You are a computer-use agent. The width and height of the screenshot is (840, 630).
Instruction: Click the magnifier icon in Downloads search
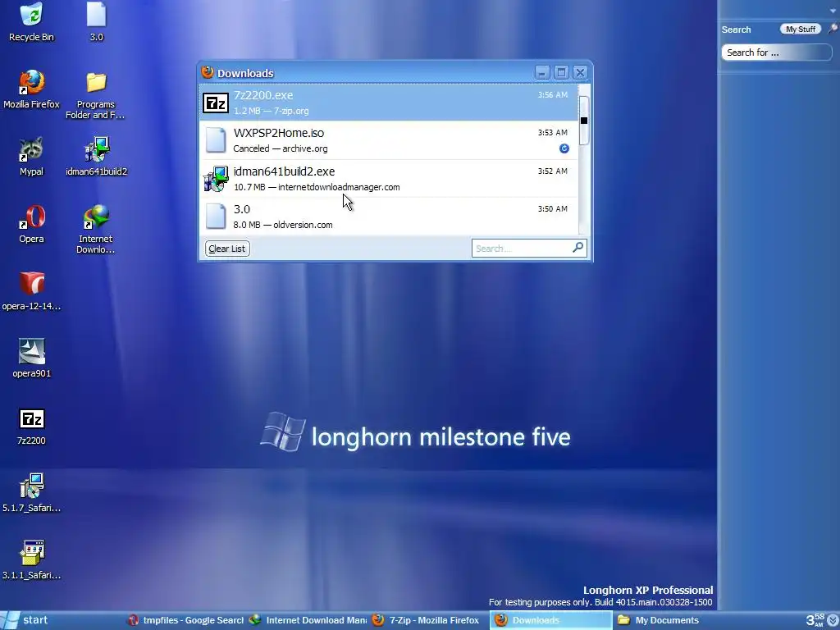(577, 248)
